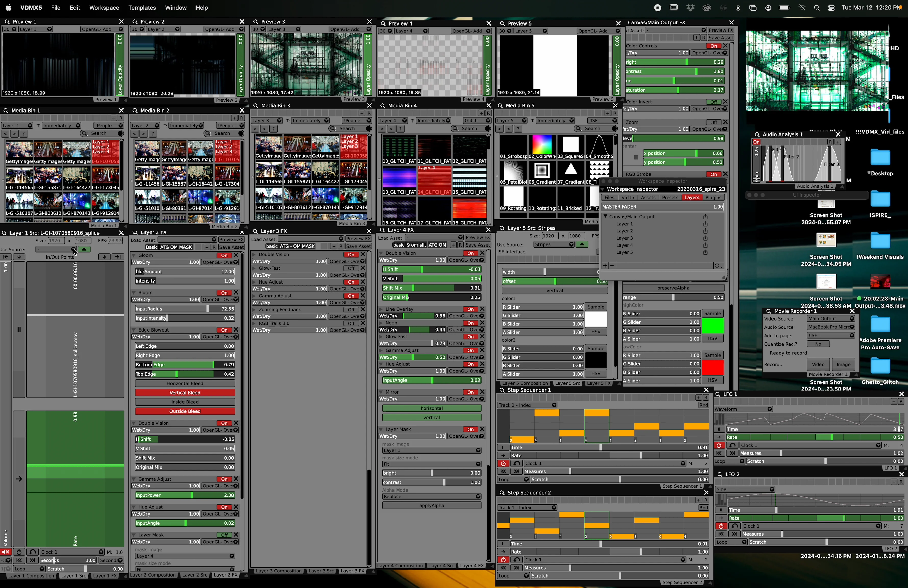Viewport: 908px width, 588px height.
Task: Click eject icon in Layer 1 Src
Action: coord(84,249)
